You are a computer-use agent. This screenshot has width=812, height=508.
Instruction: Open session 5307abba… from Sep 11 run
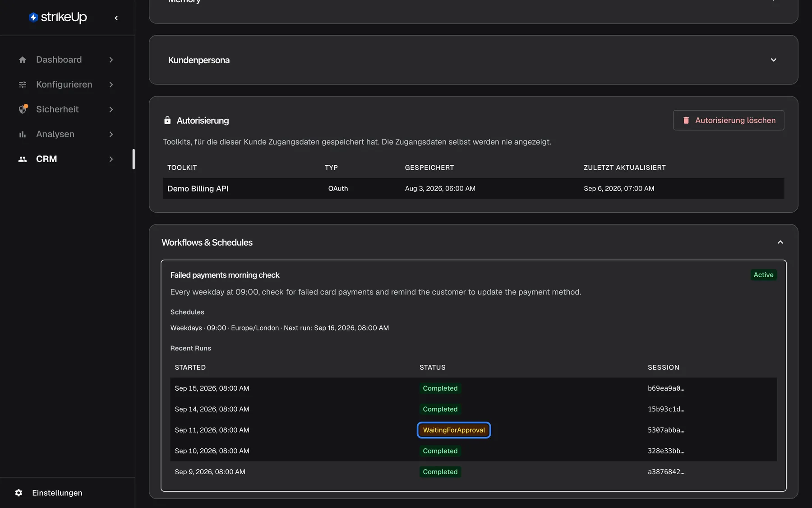pyautogui.click(x=666, y=430)
